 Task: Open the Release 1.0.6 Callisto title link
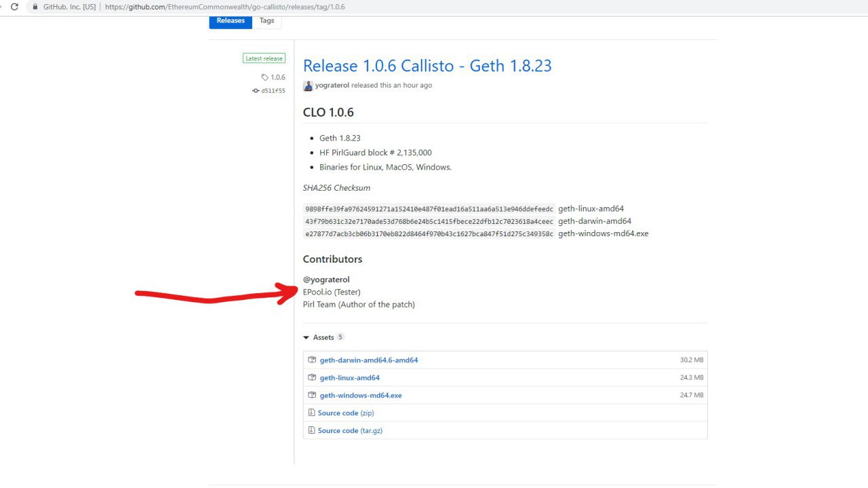click(x=427, y=66)
